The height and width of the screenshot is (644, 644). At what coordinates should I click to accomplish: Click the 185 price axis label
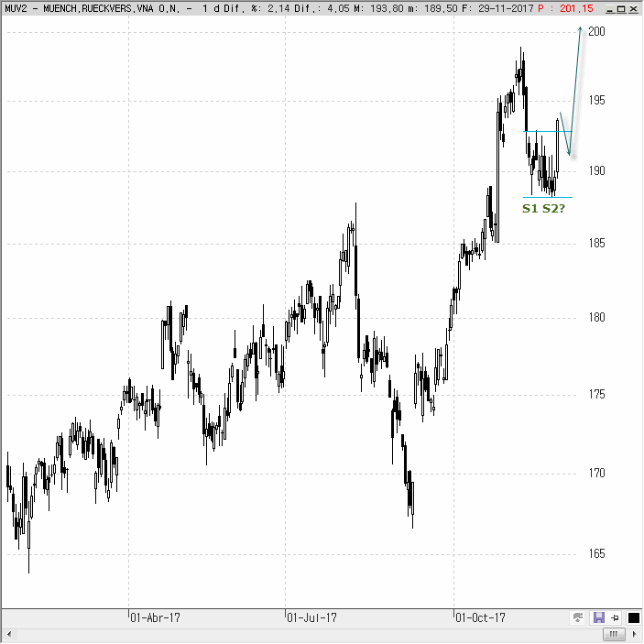click(x=596, y=243)
